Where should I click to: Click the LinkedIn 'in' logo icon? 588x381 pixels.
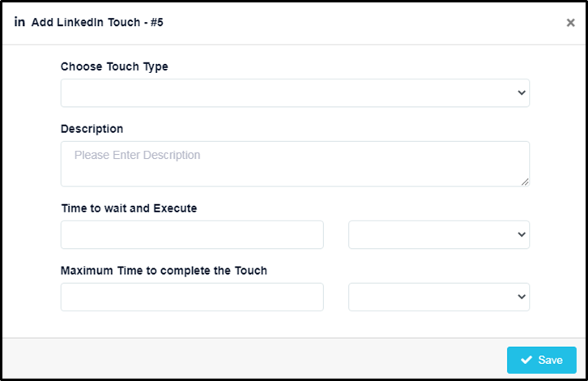click(19, 22)
